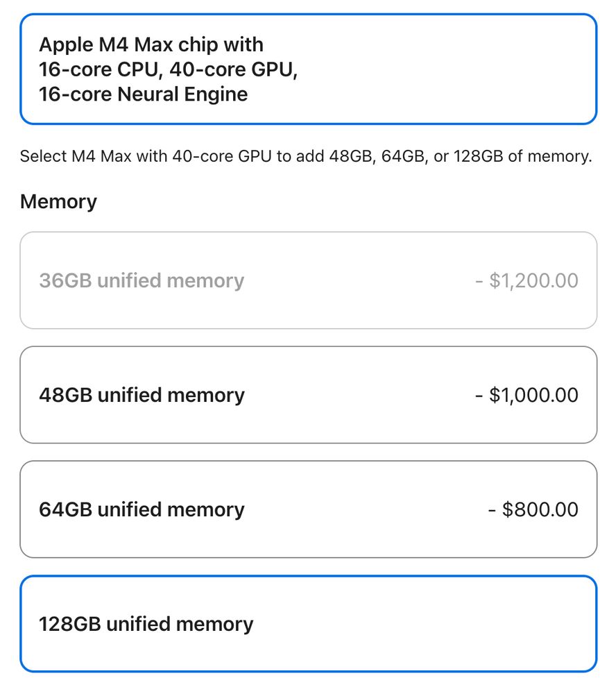Screen dimensions: 616x694
Task: Click the "36GB unified memory" label text
Action: (142, 280)
